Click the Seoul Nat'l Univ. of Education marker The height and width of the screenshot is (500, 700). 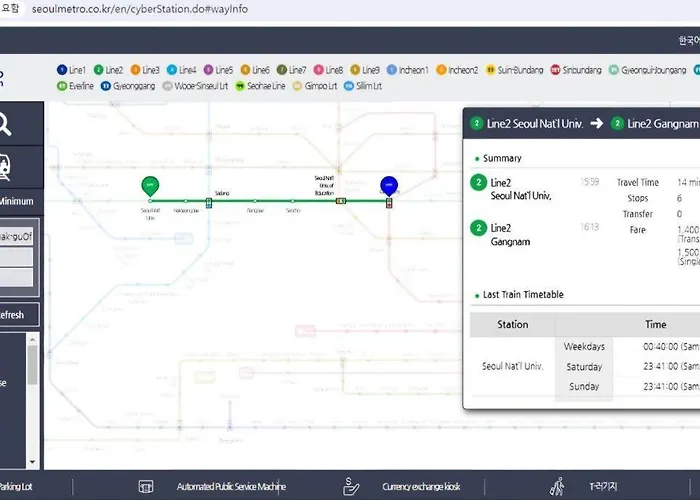(x=341, y=201)
